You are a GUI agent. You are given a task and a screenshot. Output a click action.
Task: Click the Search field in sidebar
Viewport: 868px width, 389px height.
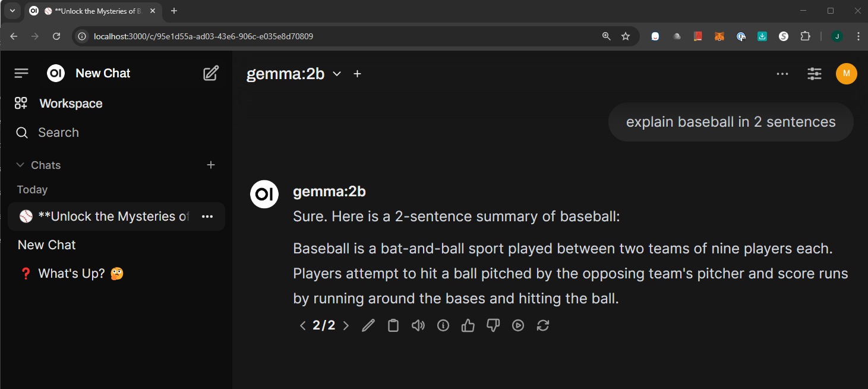click(116, 133)
